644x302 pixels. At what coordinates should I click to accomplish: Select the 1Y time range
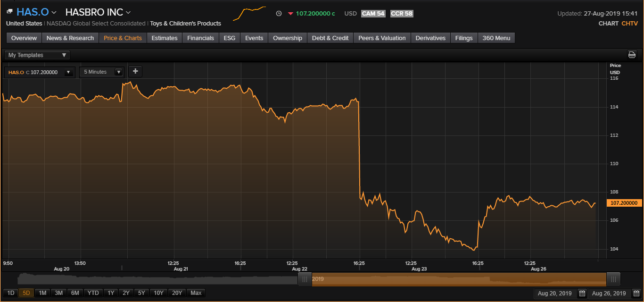pos(111,293)
